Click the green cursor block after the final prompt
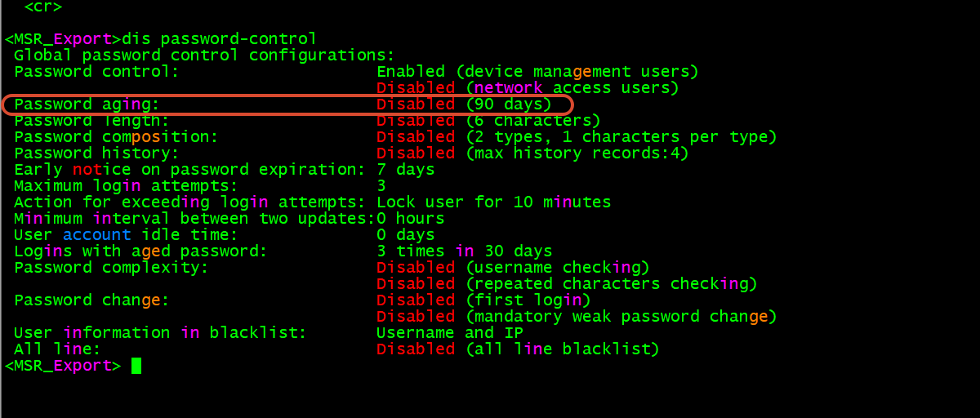The width and height of the screenshot is (980, 418). pyautogui.click(x=136, y=366)
